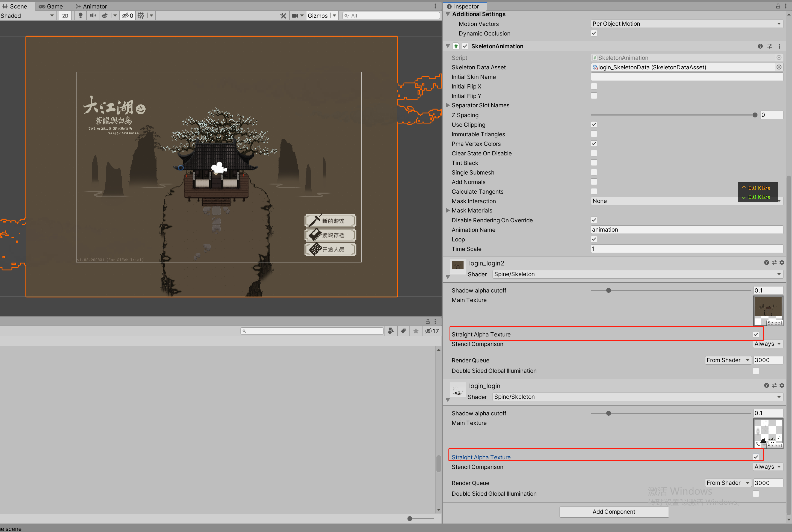
Task: Search by type in the Project panel
Action: pos(391,331)
